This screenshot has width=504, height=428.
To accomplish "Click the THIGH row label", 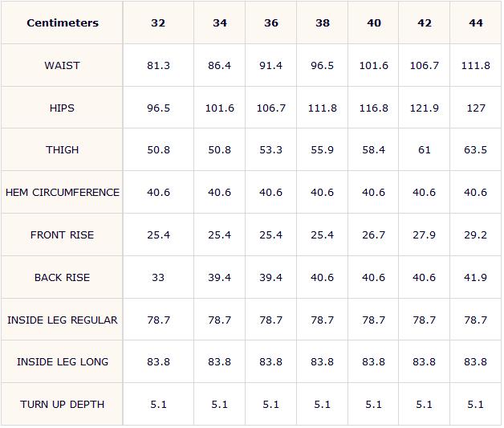I will point(62,149).
